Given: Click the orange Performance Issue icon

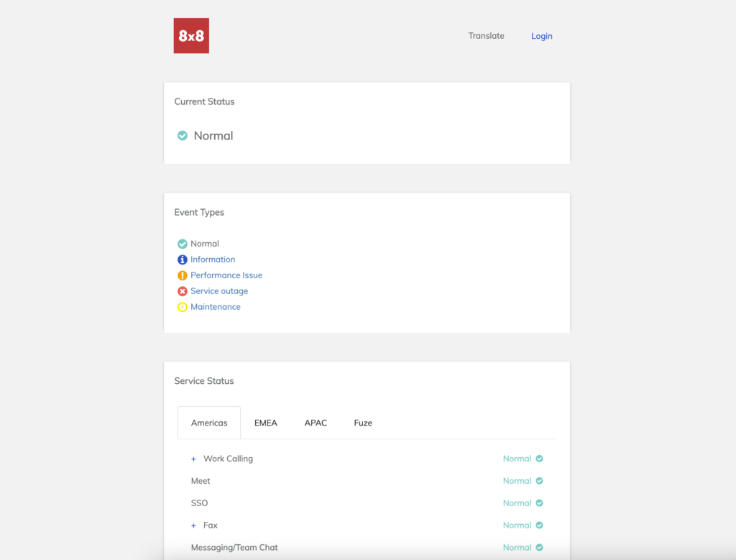Looking at the screenshot, I should [x=183, y=275].
